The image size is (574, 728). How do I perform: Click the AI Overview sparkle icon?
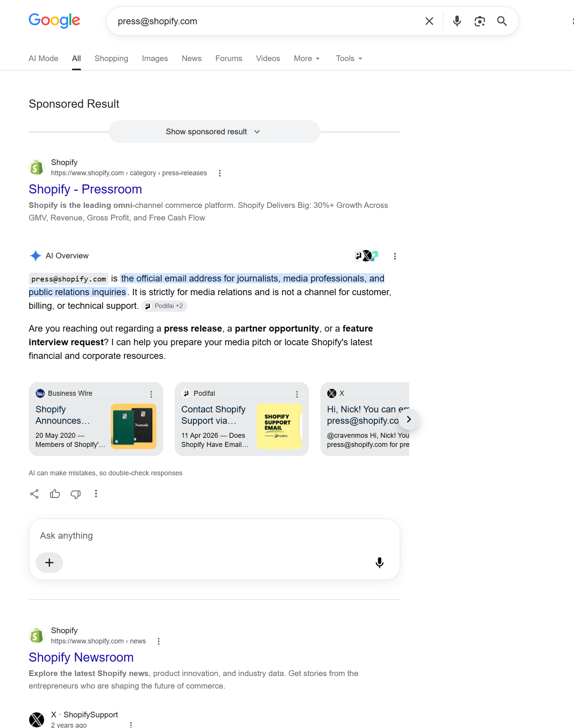tap(35, 256)
